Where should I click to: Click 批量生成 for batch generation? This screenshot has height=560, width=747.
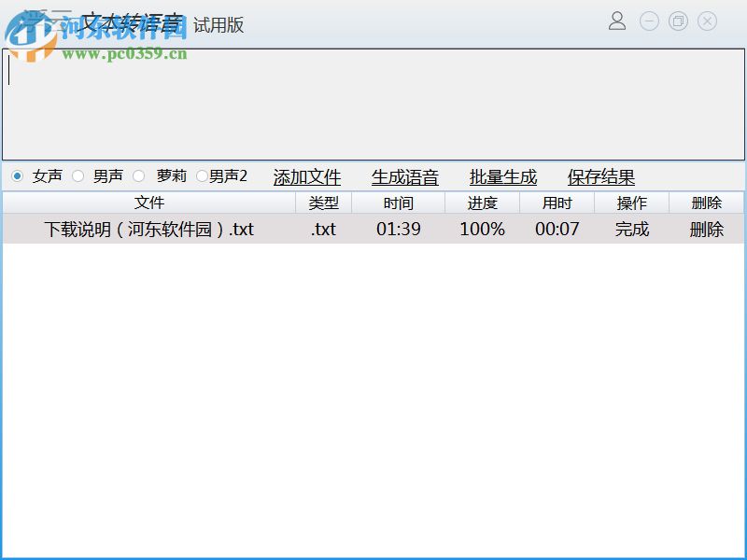pos(502,176)
